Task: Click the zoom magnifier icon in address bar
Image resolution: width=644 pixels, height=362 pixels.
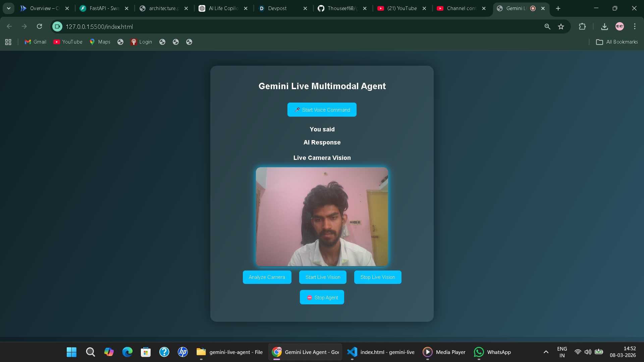Action: pyautogui.click(x=547, y=26)
